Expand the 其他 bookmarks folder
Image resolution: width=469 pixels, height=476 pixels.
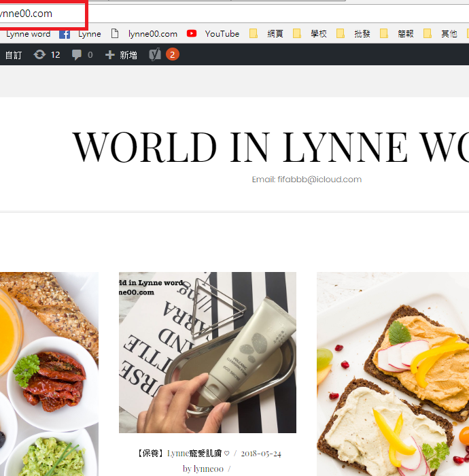click(440, 34)
